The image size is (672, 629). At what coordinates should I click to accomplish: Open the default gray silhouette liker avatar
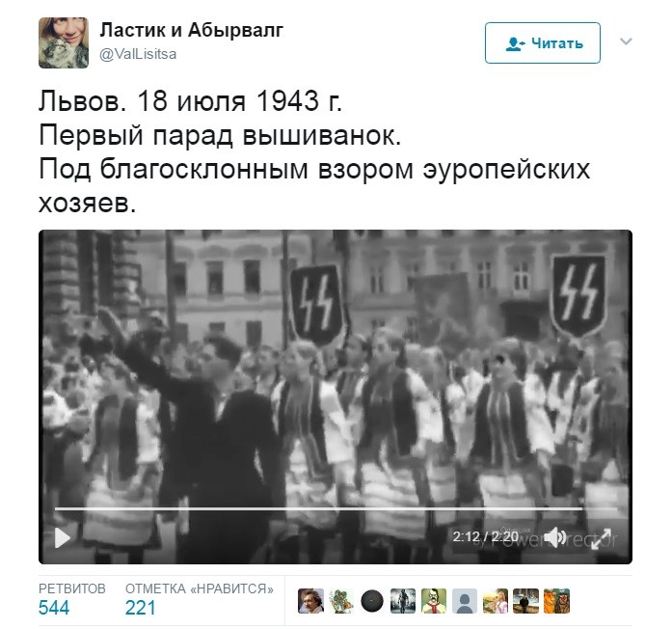[x=465, y=601]
